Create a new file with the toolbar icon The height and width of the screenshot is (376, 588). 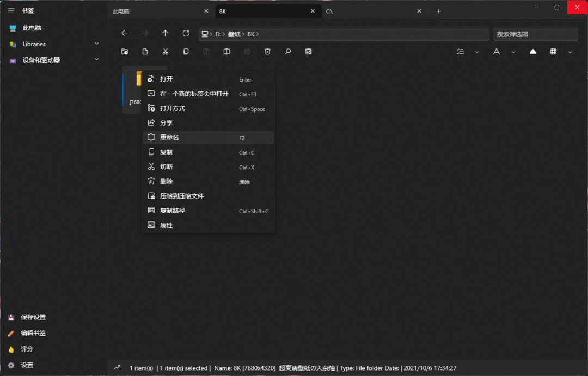tap(145, 51)
